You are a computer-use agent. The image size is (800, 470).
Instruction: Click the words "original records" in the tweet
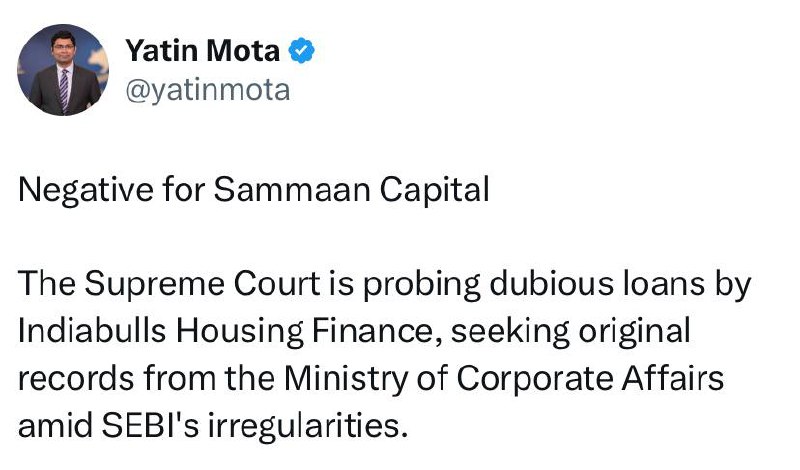(x=641, y=331)
